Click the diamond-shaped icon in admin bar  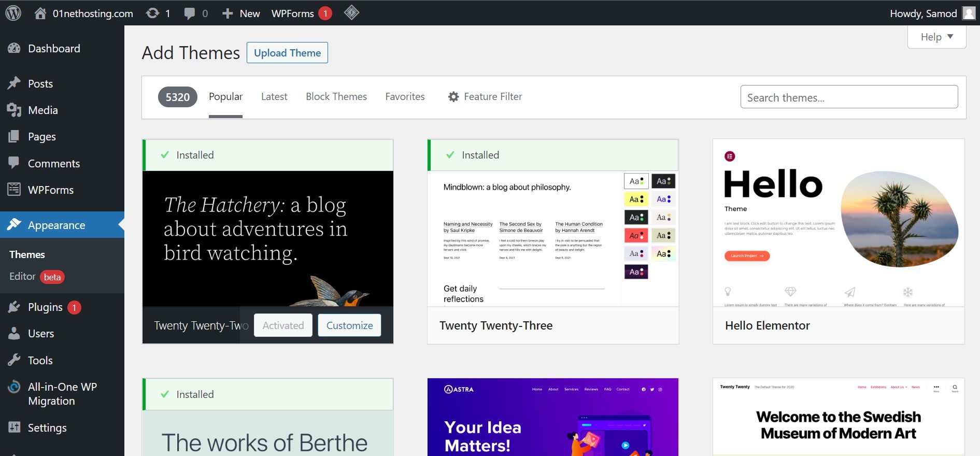pos(351,12)
